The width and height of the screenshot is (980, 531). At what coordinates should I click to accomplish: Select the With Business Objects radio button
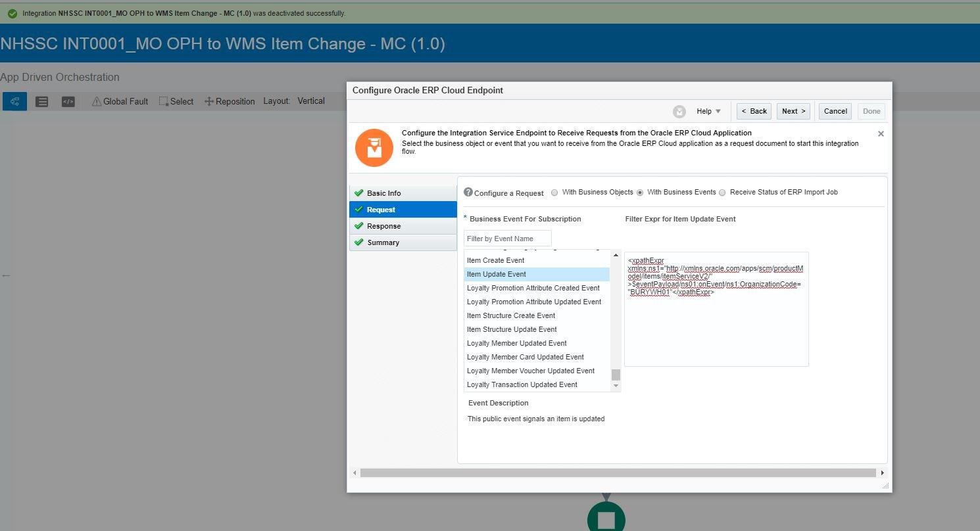click(x=554, y=192)
